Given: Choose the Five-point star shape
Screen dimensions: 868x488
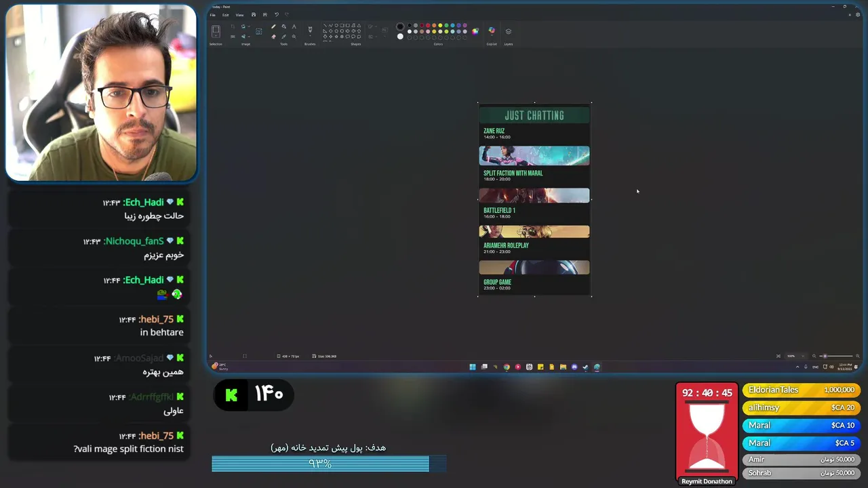Looking at the screenshot, I should click(336, 37).
